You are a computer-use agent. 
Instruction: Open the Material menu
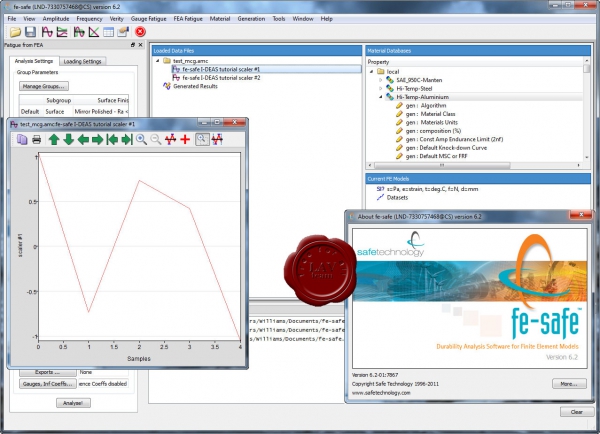pyautogui.click(x=220, y=18)
